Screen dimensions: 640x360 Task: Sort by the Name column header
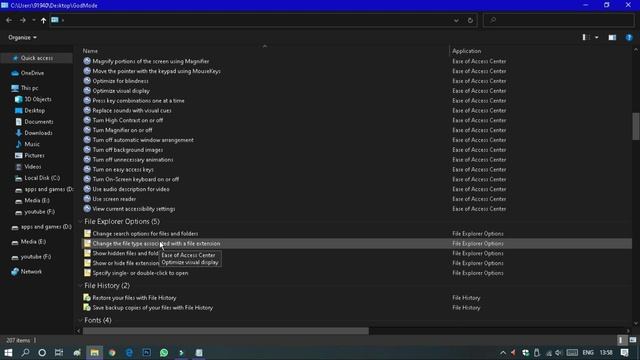(90, 51)
